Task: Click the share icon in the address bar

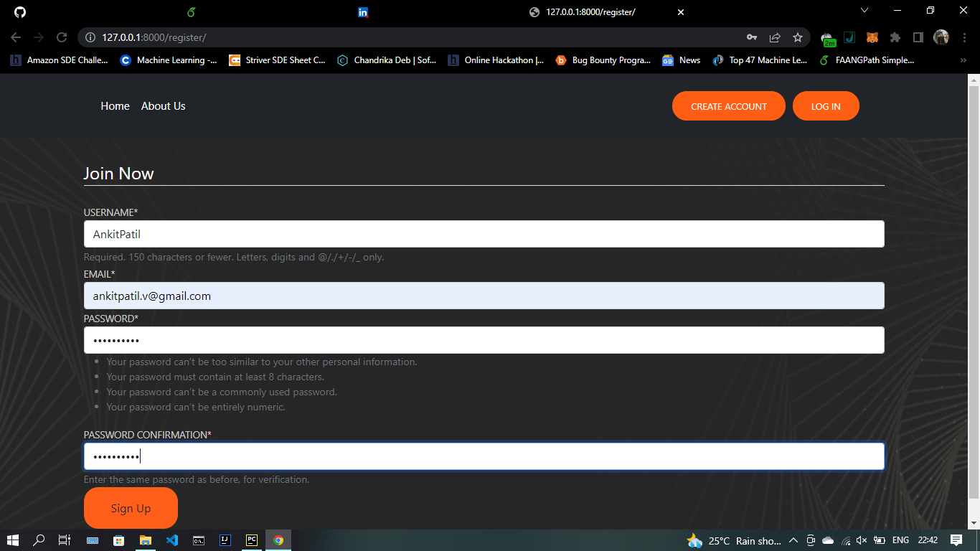Action: coord(776,37)
